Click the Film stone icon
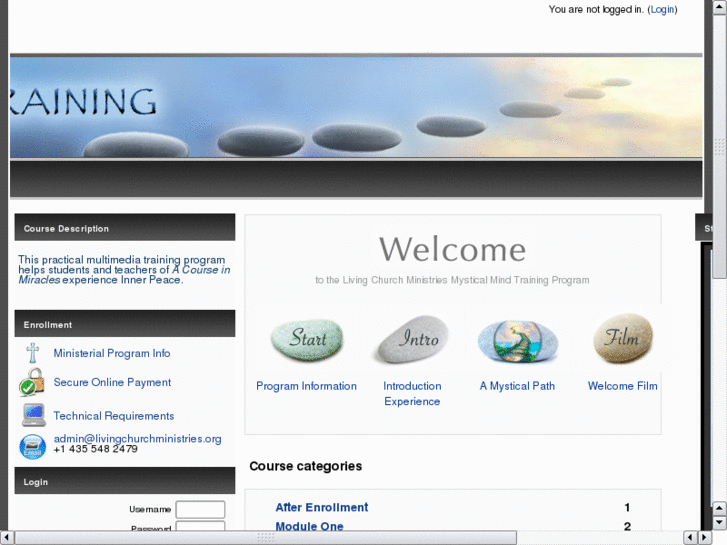 click(623, 339)
